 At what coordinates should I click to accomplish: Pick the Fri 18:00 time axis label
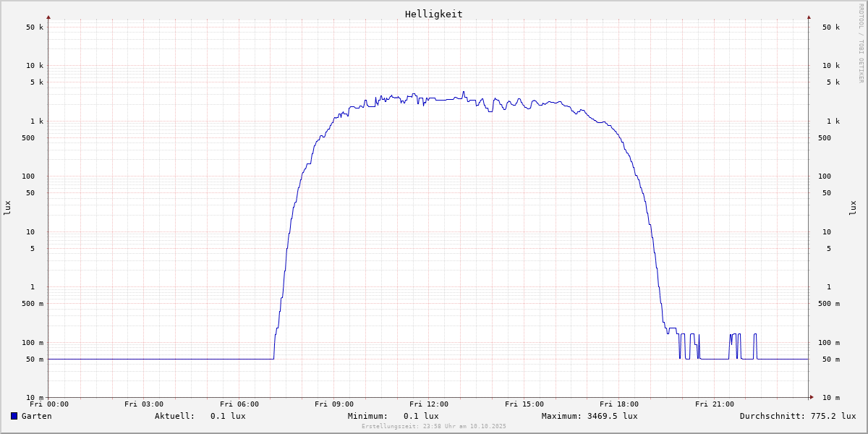[619, 404]
